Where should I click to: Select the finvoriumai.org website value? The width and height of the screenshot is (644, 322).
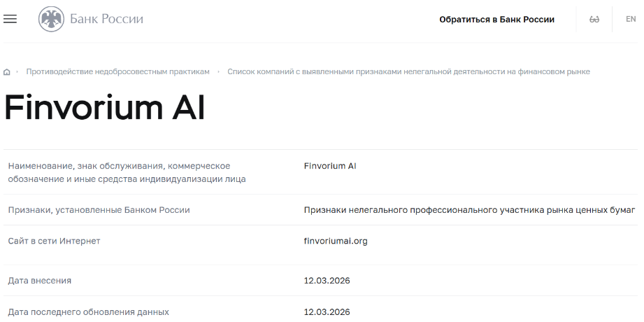[336, 241]
